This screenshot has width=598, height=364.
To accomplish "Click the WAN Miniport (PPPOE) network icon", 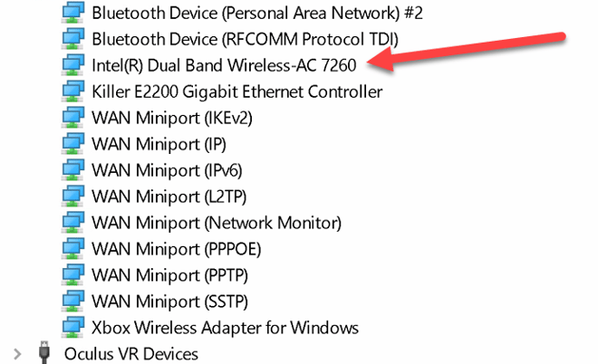I will tap(72, 248).
